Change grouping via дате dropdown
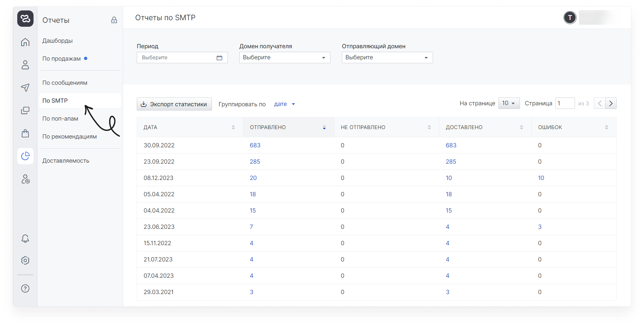Screen dimensions: 644x326 [x=284, y=104]
